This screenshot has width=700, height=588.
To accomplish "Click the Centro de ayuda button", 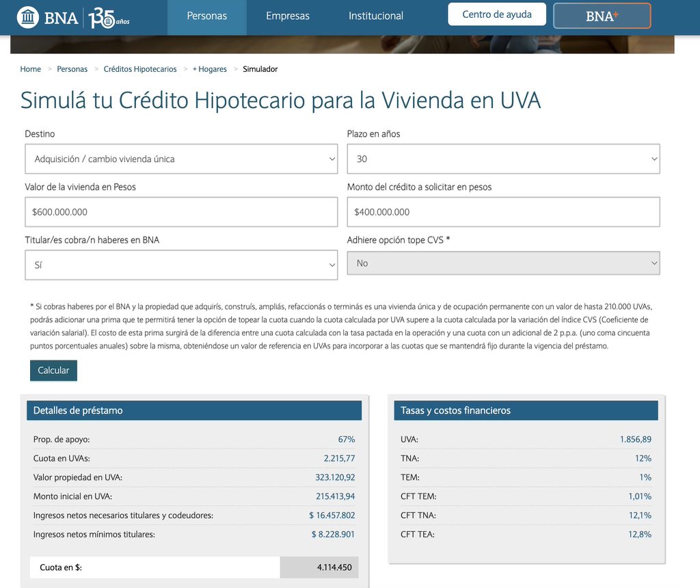I will click(497, 14).
